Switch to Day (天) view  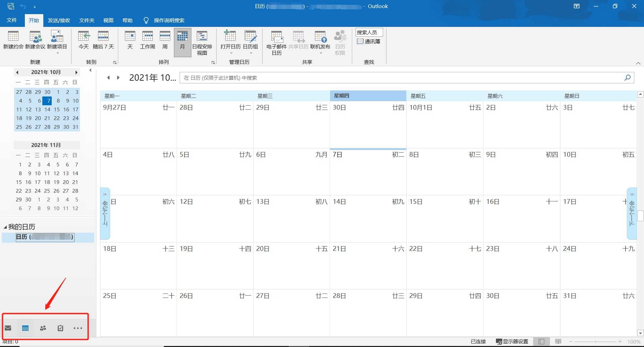pos(130,40)
